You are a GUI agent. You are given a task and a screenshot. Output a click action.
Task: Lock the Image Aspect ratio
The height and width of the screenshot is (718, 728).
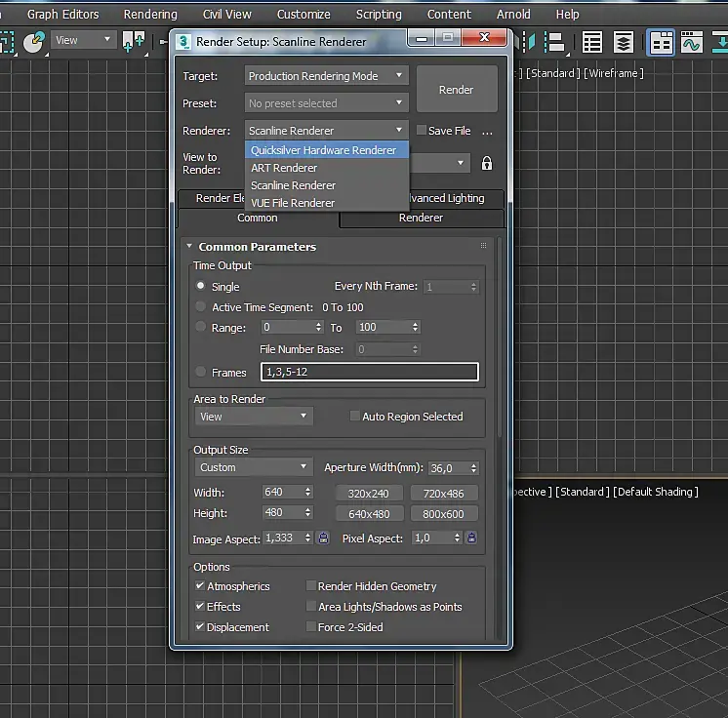tap(323, 538)
